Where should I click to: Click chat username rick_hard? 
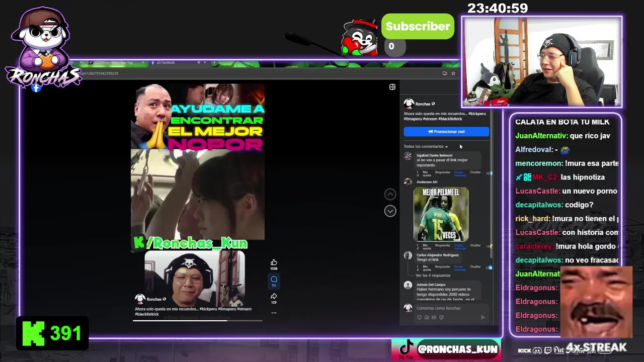click(x=532, y=219)
